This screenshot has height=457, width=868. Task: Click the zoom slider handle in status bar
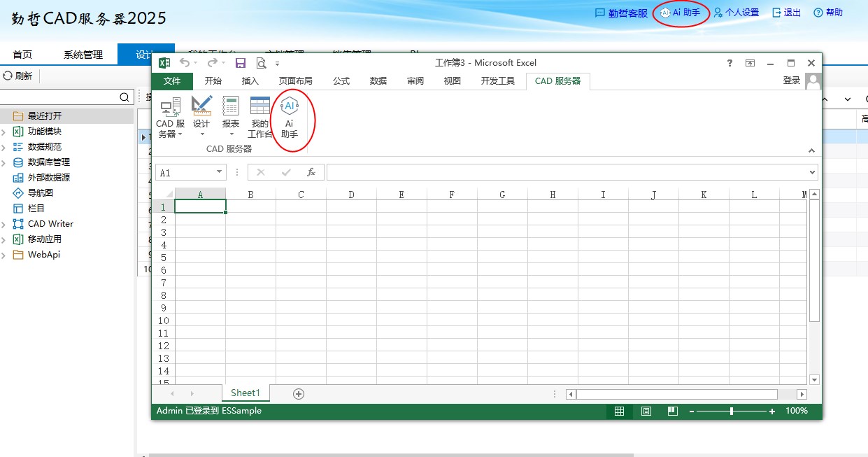pos(732,412)
